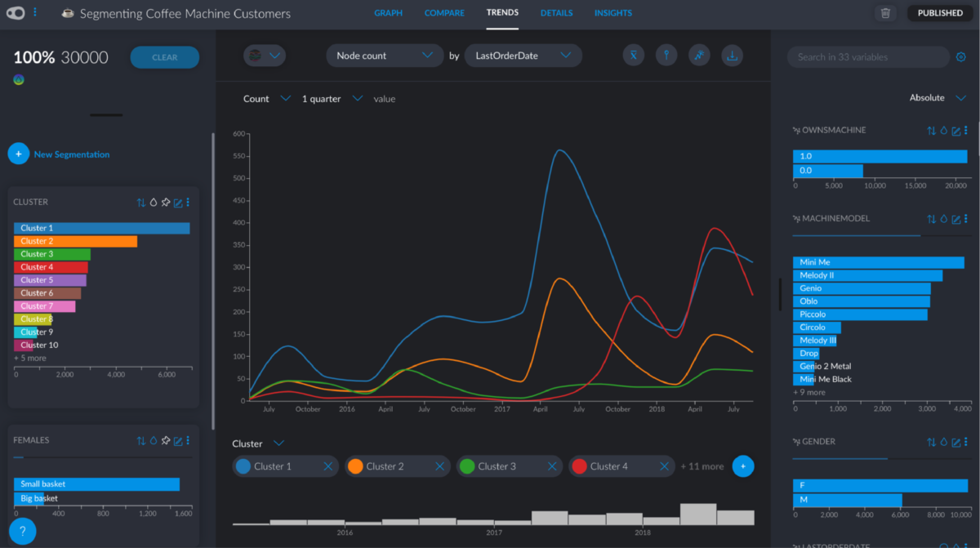Click the CLEAR button to reset selection
The width and height of the screenshot is (980, 548).
tap(164, 57)
